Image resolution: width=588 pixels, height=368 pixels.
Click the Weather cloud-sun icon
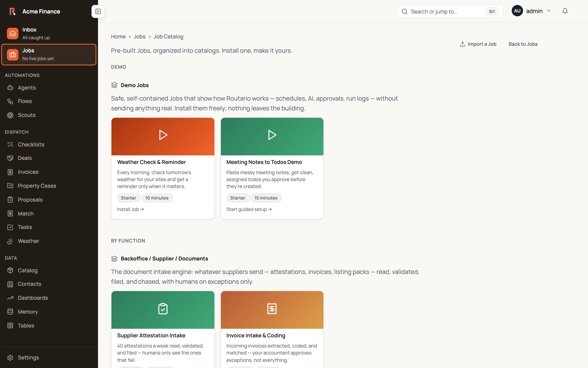coord(10,241)
